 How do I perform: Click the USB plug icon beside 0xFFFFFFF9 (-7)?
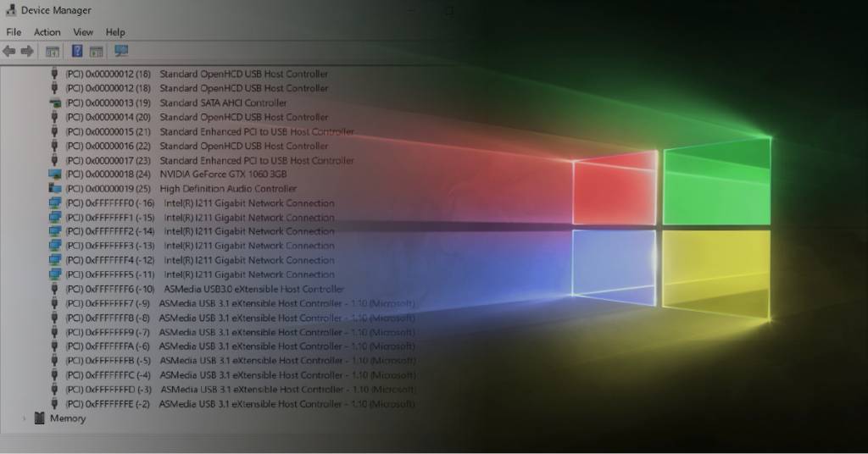54,332
